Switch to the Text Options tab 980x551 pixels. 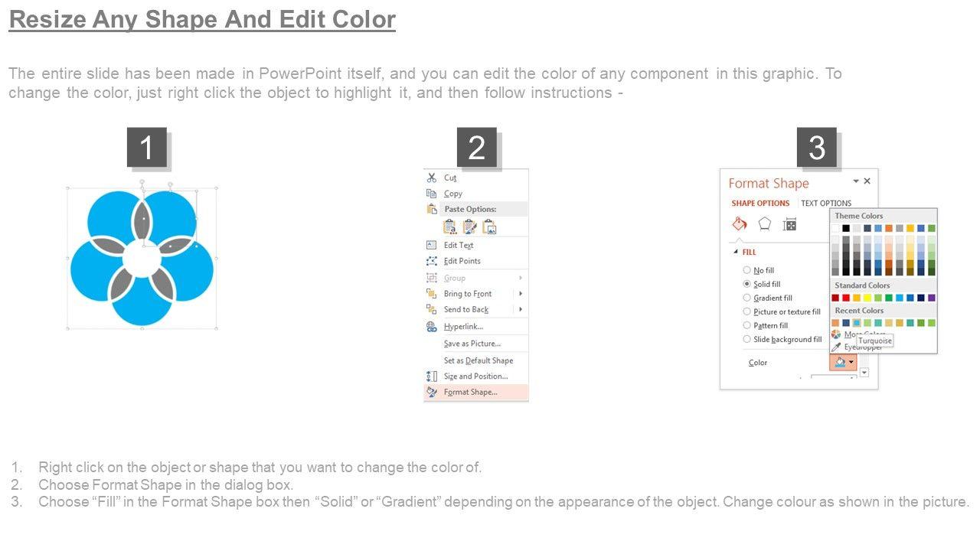click(825, 204)
